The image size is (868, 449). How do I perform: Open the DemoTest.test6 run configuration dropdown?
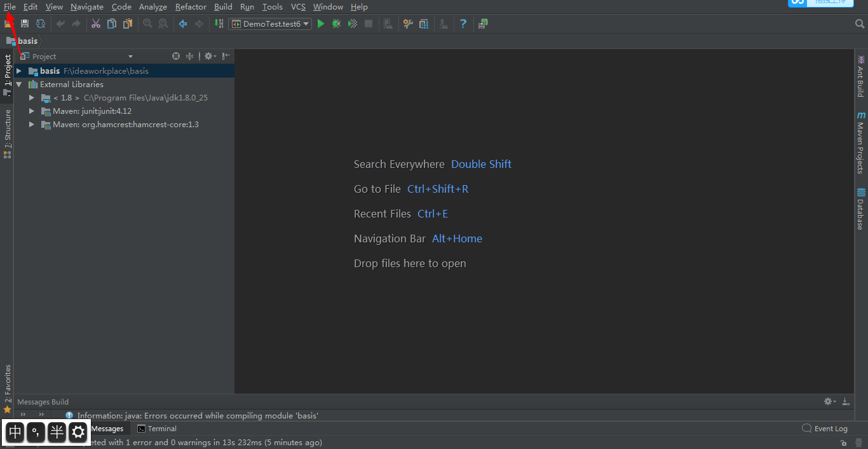[270, 24]
